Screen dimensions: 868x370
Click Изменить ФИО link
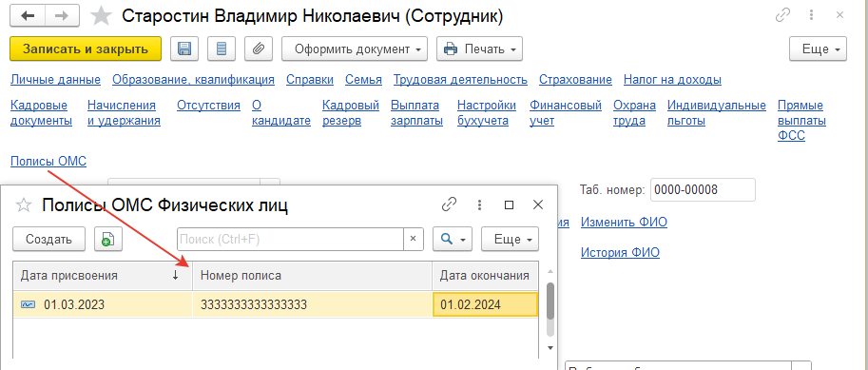point(624,223)
